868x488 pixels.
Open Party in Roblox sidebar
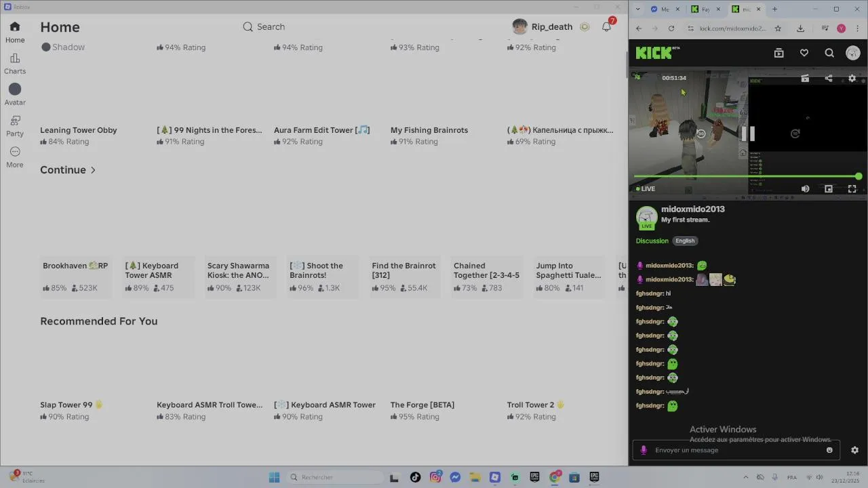click(15, 126)
